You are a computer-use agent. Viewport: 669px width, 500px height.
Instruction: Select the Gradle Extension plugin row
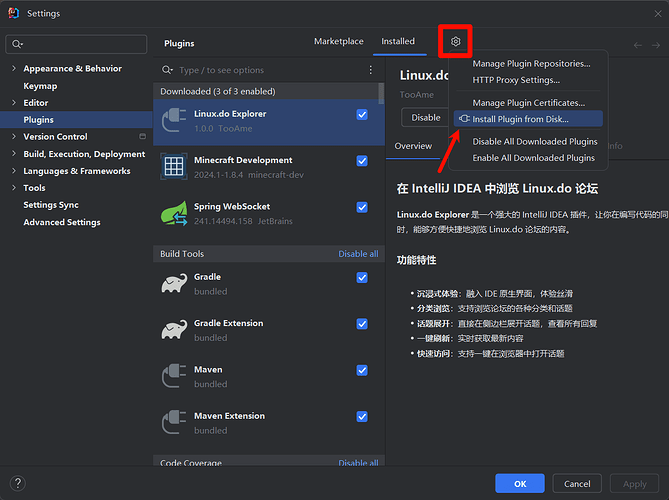pos(269,330)
